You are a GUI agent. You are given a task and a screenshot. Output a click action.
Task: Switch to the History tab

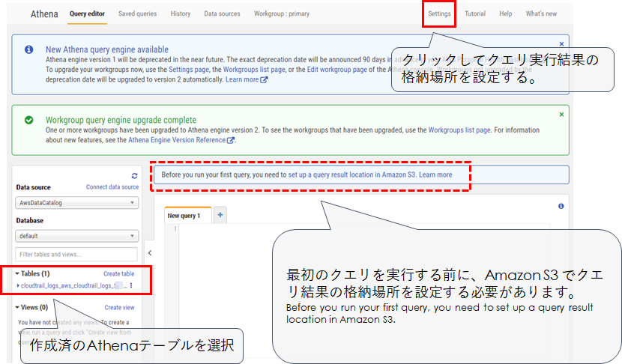click(180, 13)
